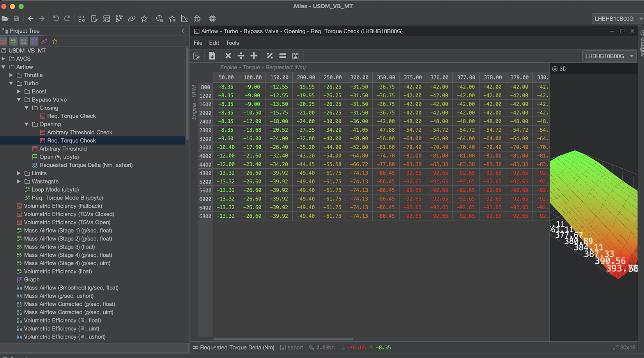Open the Edit menu
This screenshot has width=644, height=358.
[x=214, y=43]
